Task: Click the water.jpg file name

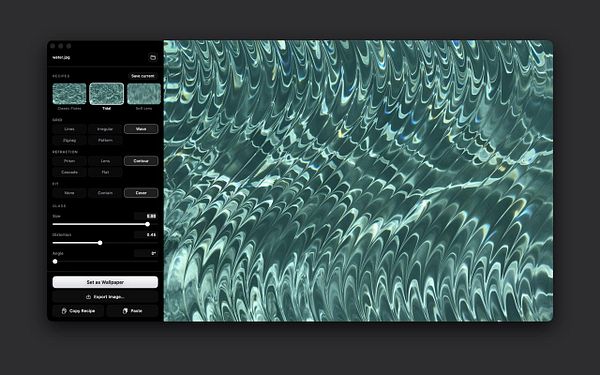Action: (x=61, y=57)
